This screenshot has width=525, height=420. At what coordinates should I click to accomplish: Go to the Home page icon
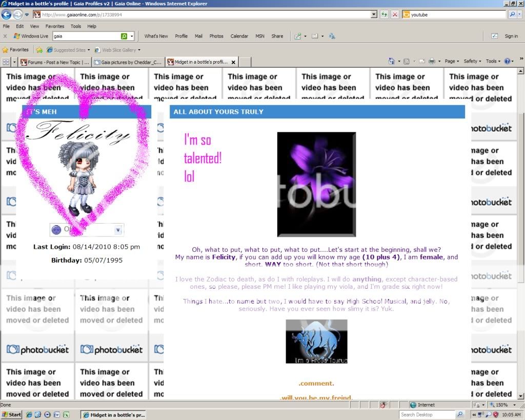coord(391,62)
